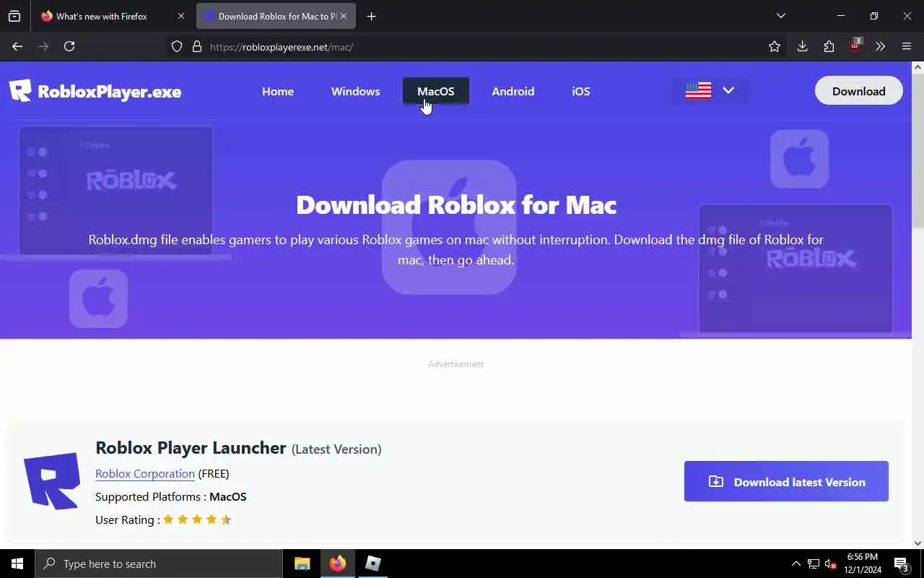This screenshot has width=924, height=578.
Task: Click the Download button in header
Action: [x=859, y=91]
